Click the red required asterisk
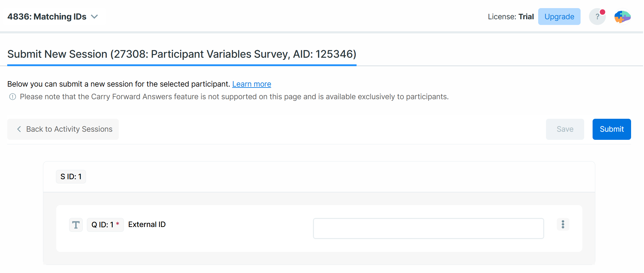Image resolution: width=644 pixels, height=273 pixels. coord(118,224)
